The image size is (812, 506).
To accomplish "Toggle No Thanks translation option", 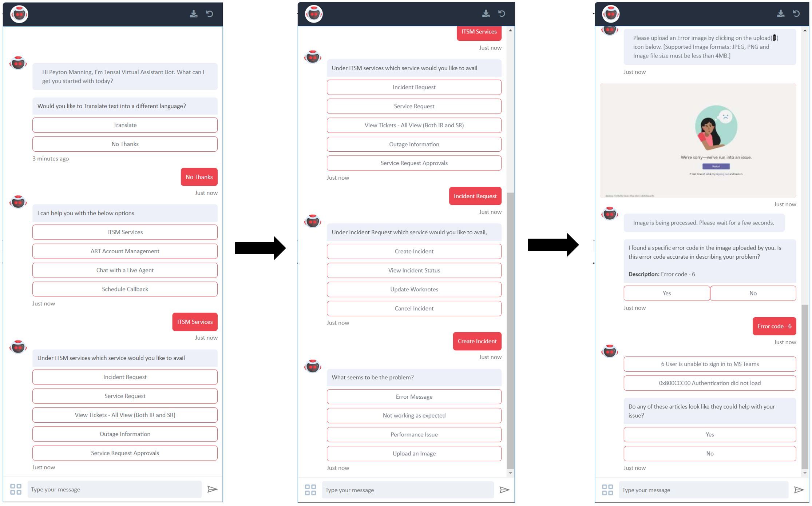I will point(124,144).
